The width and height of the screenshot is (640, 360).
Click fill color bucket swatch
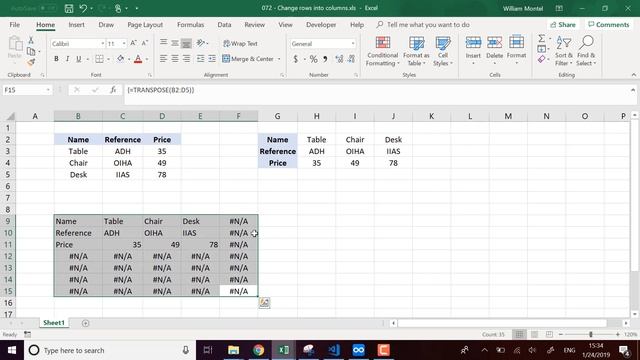point(120,59)
